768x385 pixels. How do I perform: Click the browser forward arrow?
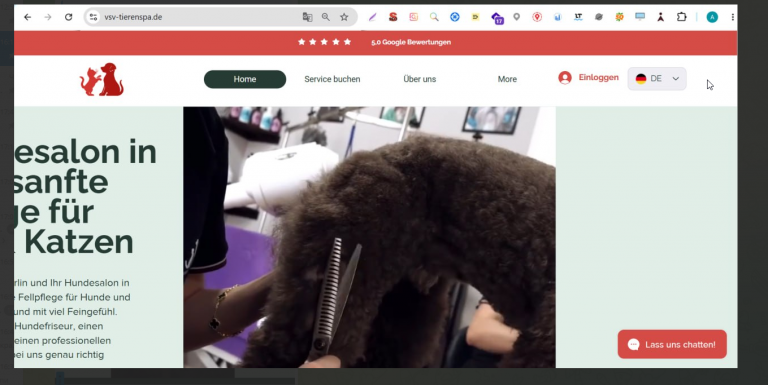click(48, 17)
